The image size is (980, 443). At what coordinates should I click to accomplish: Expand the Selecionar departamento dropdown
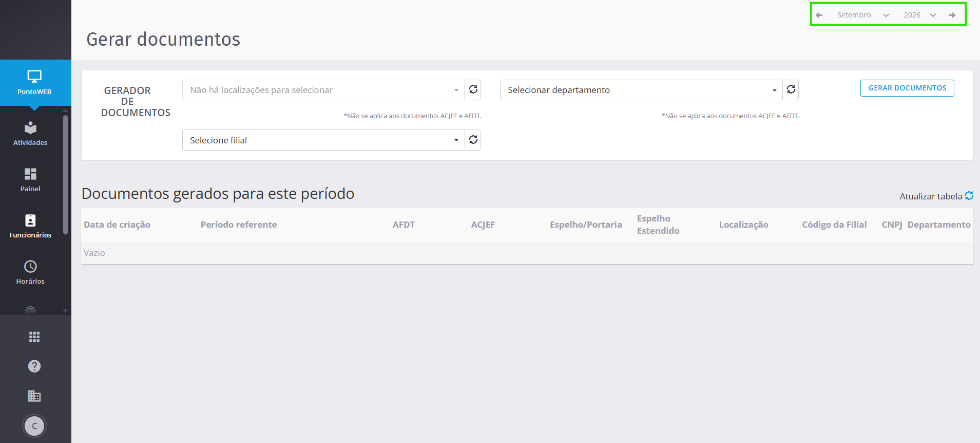641,90
